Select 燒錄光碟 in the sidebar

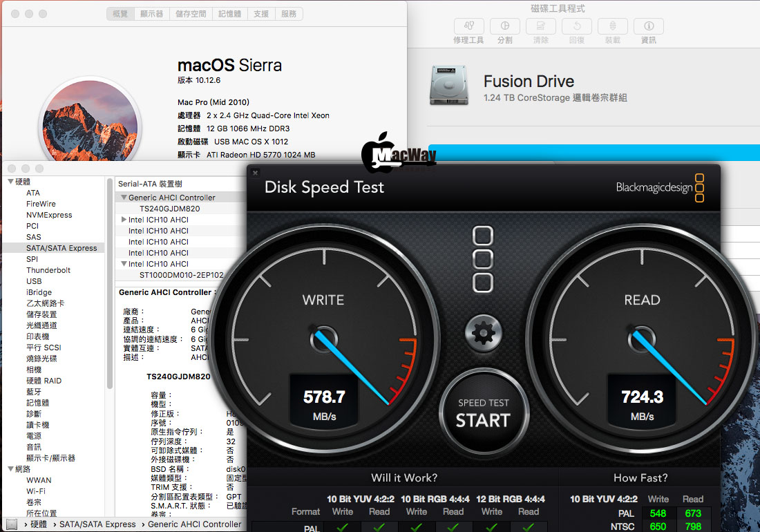[41, 359]
